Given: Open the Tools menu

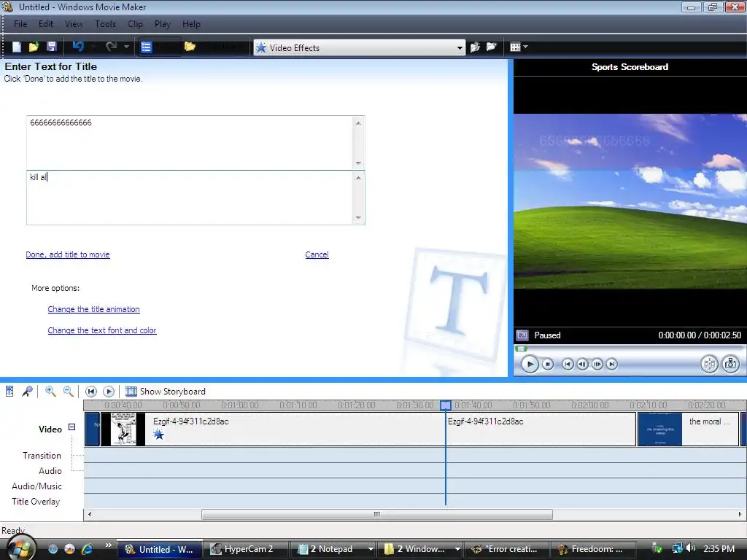Looking at the screenshot, I should 105,24.
